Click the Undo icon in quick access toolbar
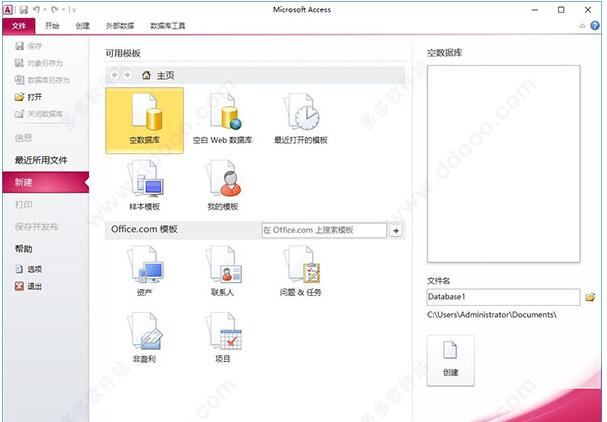This screenshot has height=422, width=607. pos(36,10)
